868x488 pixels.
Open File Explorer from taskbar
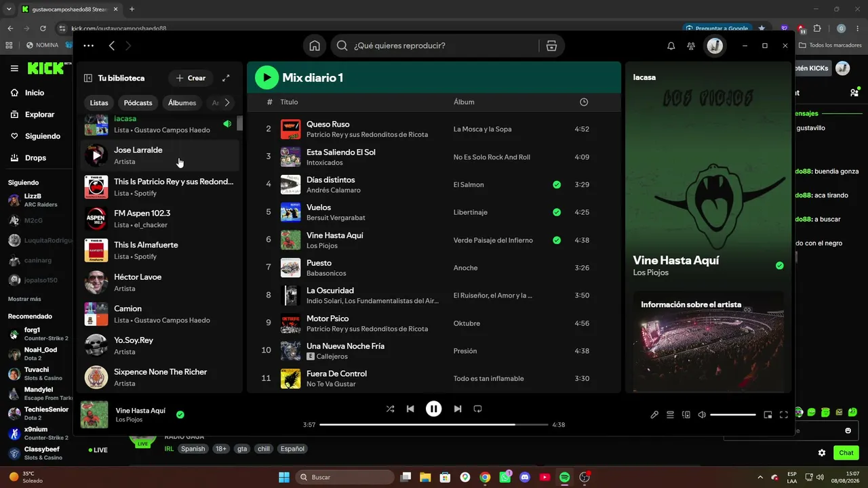425,477
